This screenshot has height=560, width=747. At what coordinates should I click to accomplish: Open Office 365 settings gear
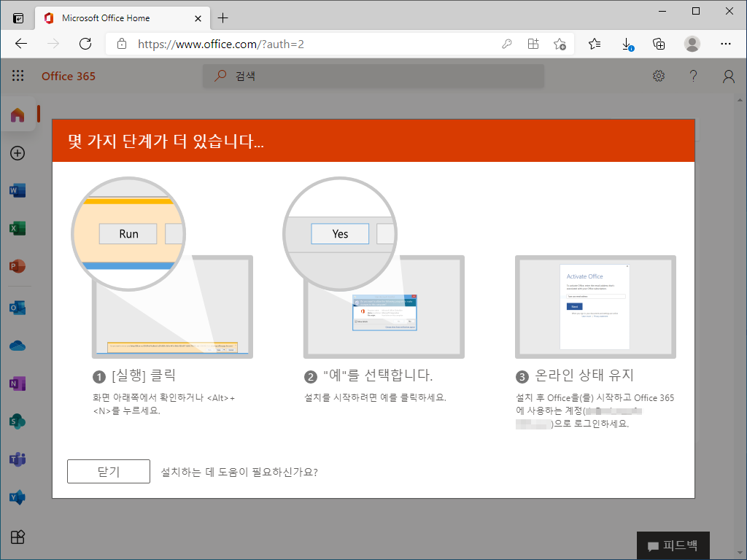click(659, 76)
